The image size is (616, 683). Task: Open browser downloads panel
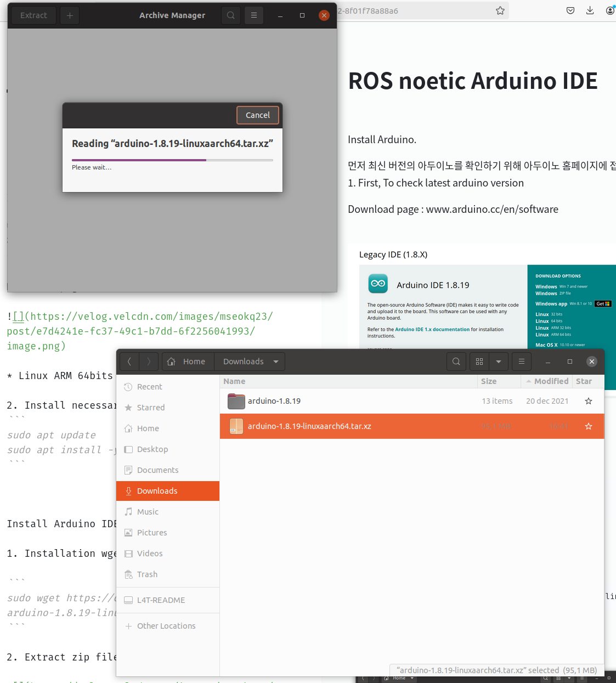[590, 10]
